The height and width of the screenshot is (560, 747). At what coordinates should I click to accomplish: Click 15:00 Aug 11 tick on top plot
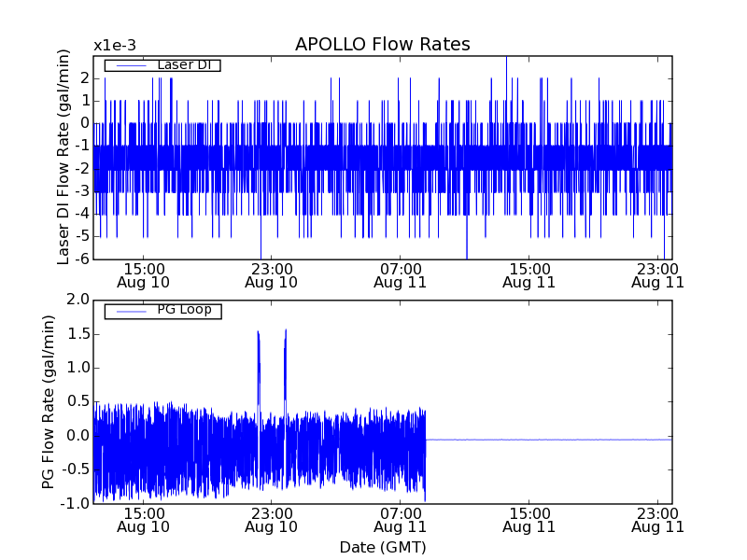coord(529,274)
